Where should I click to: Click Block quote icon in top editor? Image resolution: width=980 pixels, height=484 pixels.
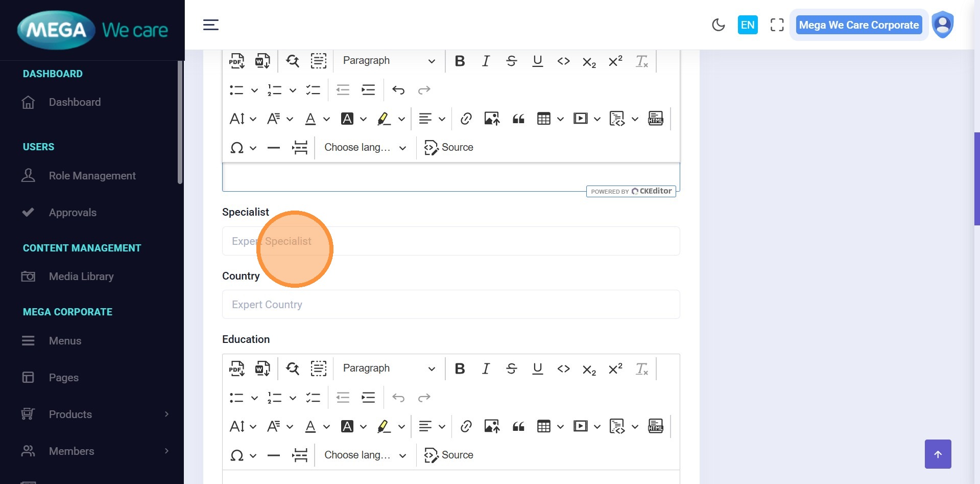click(518, 119)
